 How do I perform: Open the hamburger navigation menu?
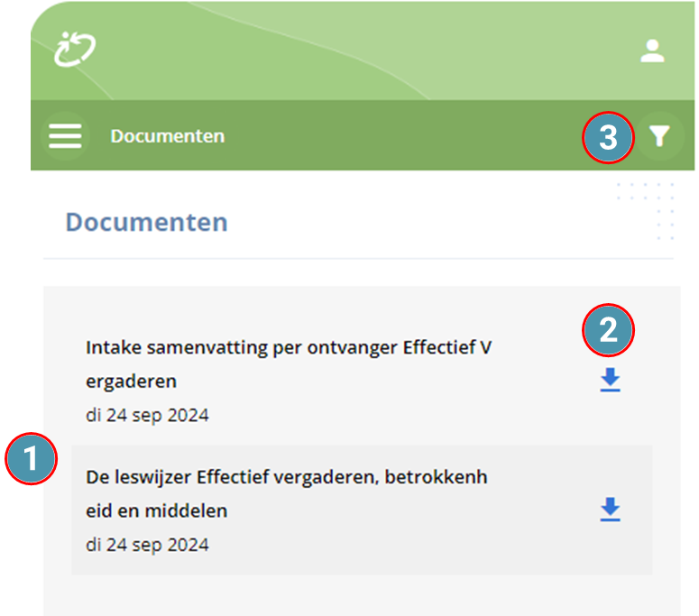coord(65,136)
